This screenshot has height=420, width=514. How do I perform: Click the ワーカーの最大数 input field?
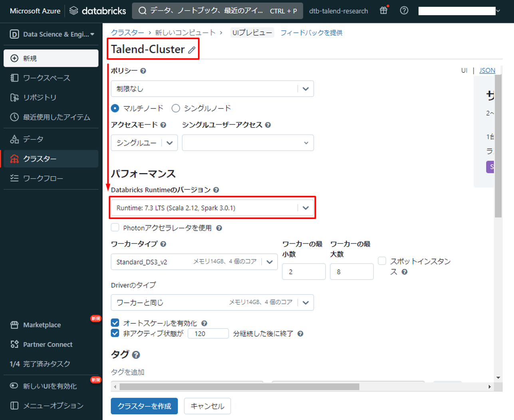[352, 272]
